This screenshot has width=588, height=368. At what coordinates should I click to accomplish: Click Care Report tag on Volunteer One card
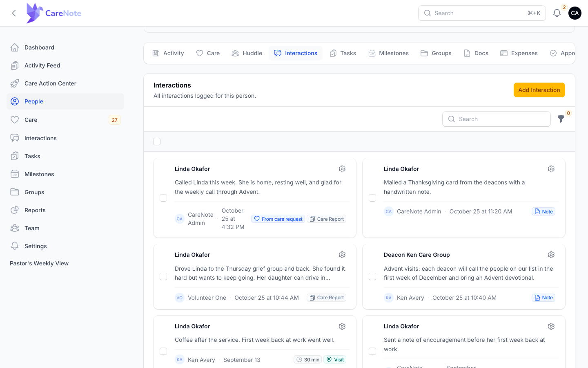pyautogui.click(x=326, y=298)
